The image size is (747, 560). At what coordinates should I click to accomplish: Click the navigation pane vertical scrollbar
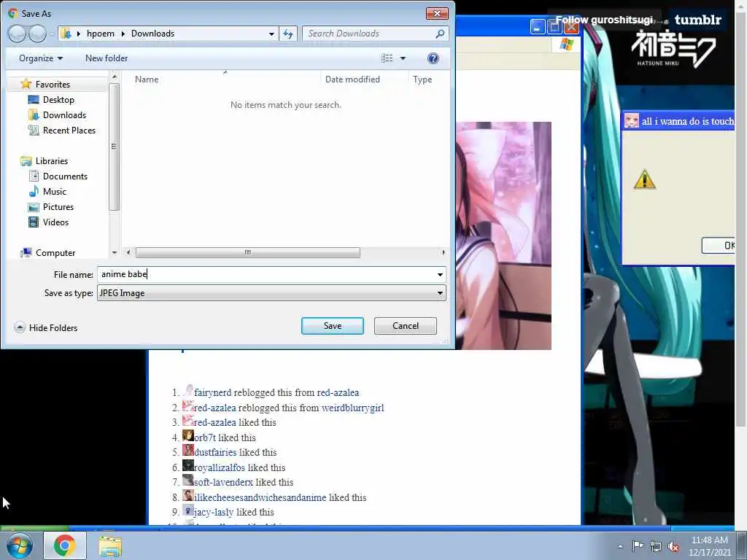click(x=114, y=147)
